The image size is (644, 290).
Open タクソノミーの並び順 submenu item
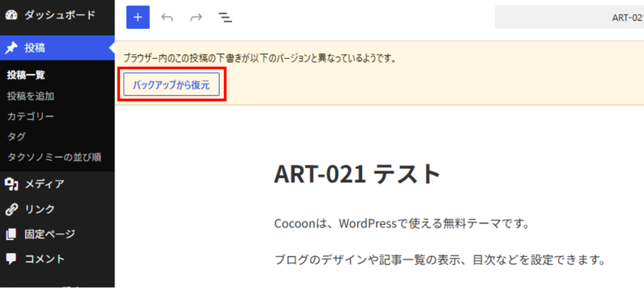[x=54, y=157]
